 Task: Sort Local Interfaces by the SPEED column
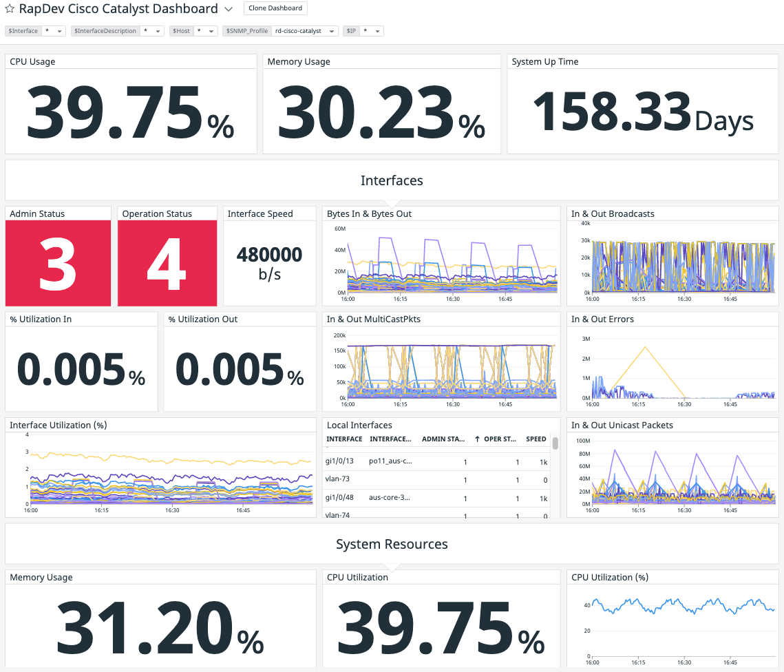pyautogui.click(x=536, y=439)
